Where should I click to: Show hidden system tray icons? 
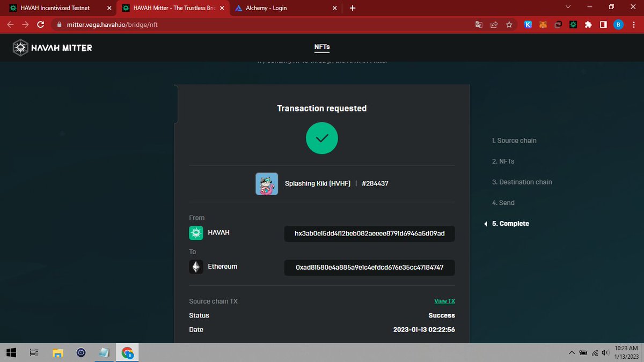tap(572, 352)
